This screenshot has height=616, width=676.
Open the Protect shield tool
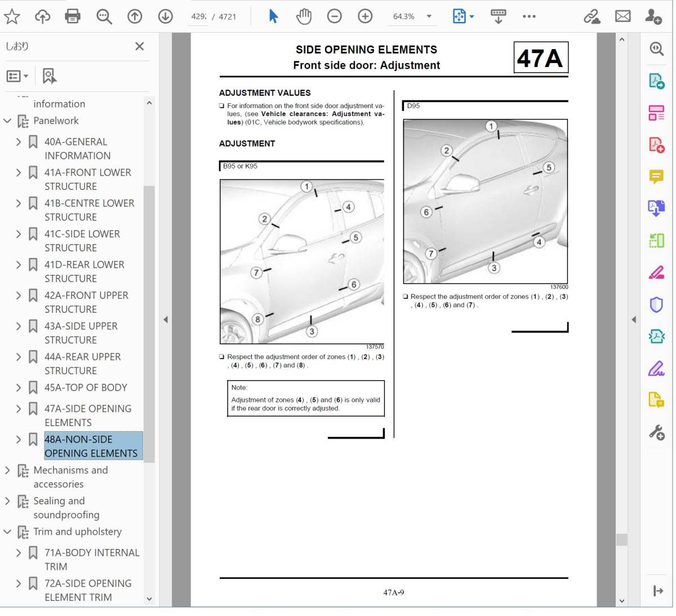coord(656,305)
